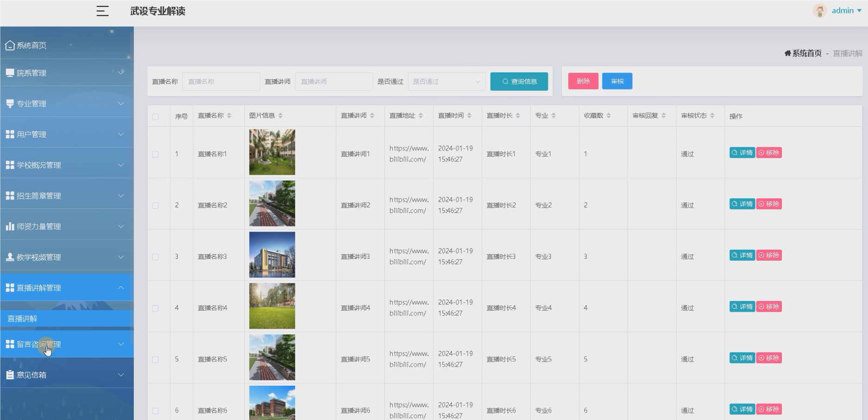Check the checkbox for row 4
Screen dimensions: 868x420
[155, 308]
